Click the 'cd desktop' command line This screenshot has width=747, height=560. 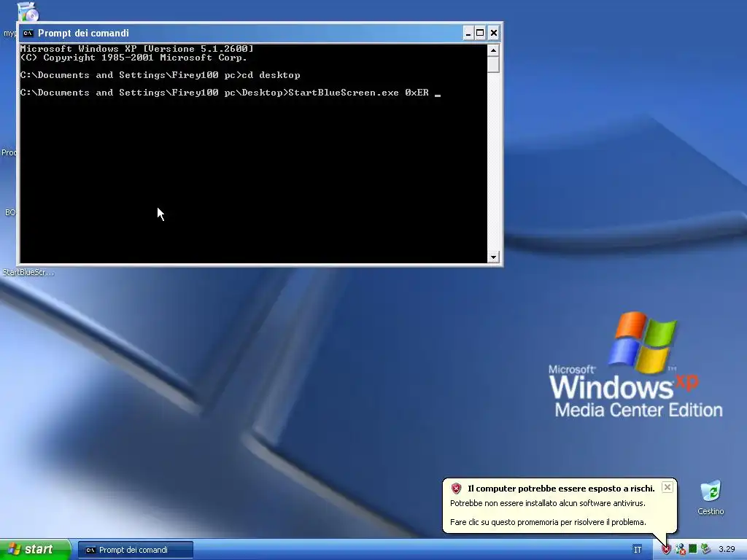[160, 75]
